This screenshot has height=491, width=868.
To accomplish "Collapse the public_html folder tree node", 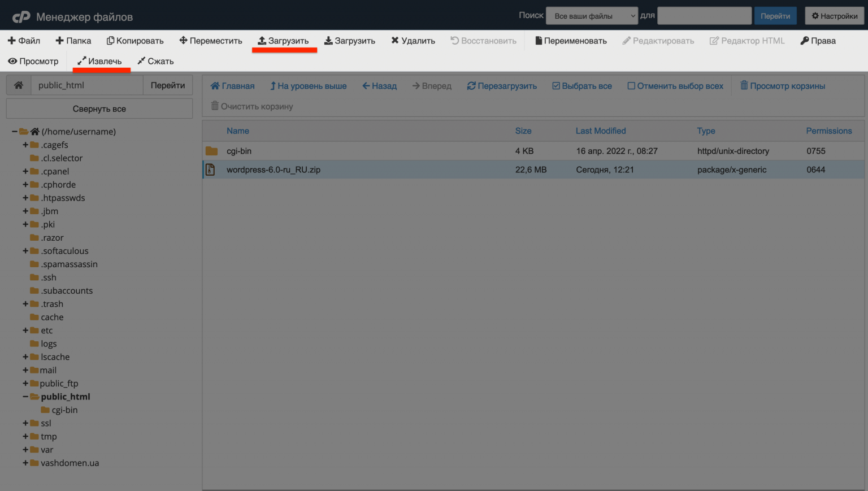I will tap(25, 397).
